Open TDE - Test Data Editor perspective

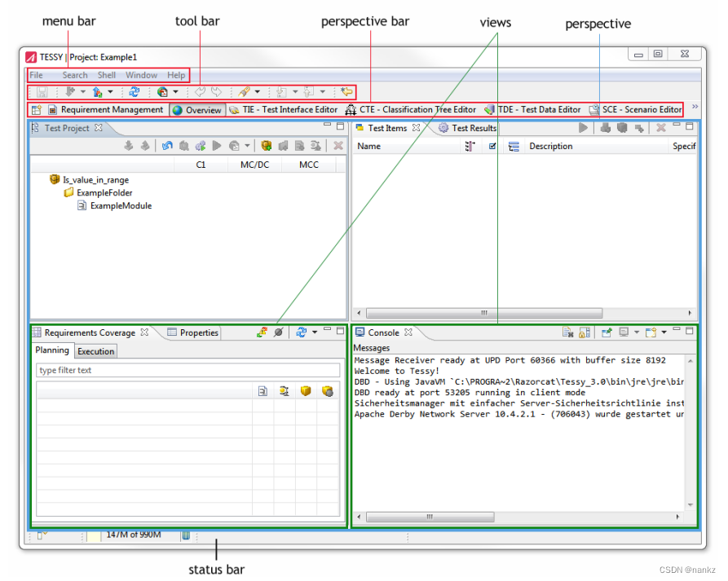click(532, 110)
